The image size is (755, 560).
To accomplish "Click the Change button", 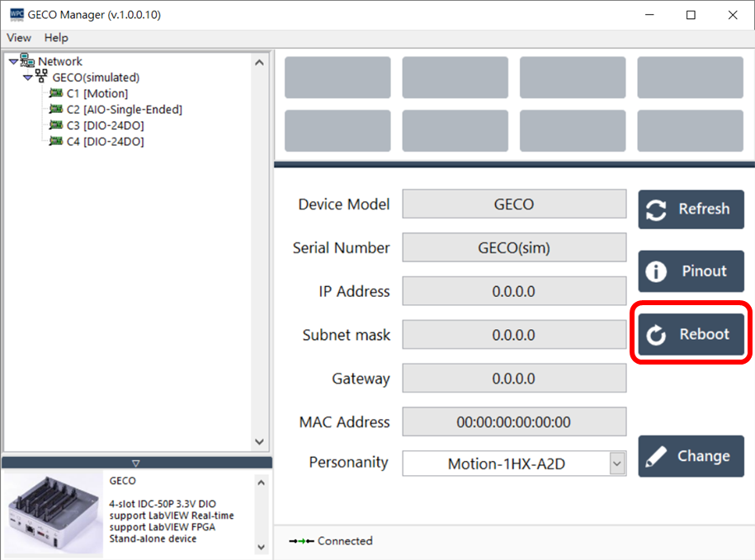I will click(x=691, y=456).
